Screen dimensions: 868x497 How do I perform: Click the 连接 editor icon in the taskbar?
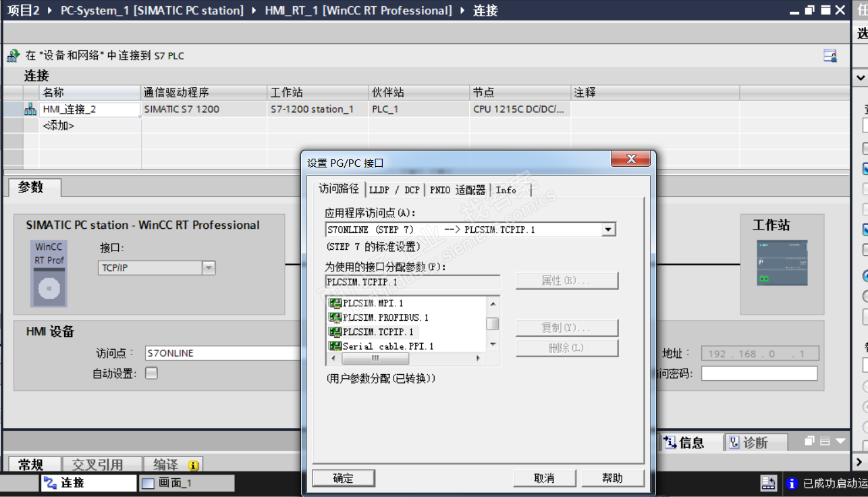[51, 483]
